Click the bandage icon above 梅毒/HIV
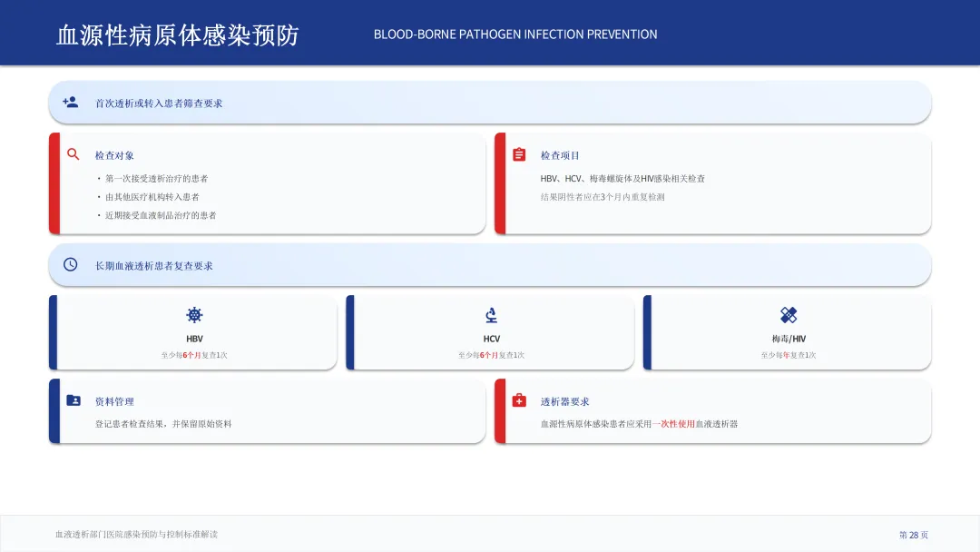The image size is (980, 552). pos(789,315)
